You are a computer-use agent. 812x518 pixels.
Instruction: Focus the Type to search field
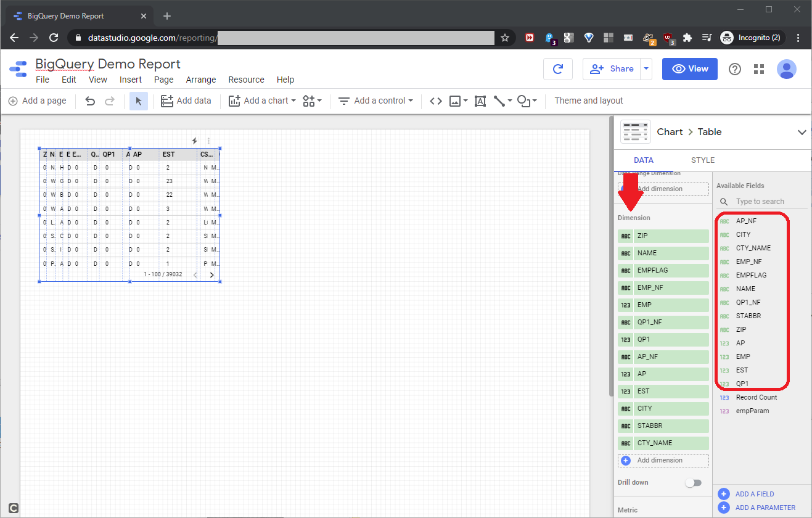[762, 202]
